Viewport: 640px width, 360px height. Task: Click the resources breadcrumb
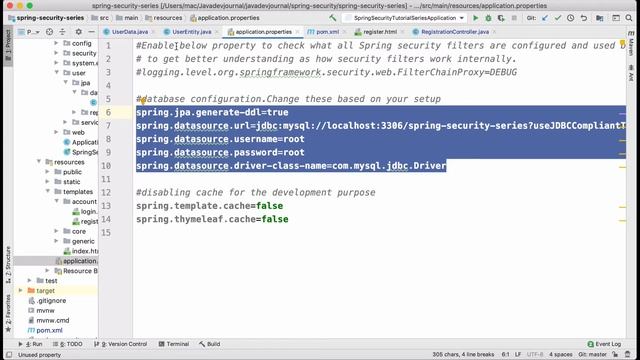point(164,18)
